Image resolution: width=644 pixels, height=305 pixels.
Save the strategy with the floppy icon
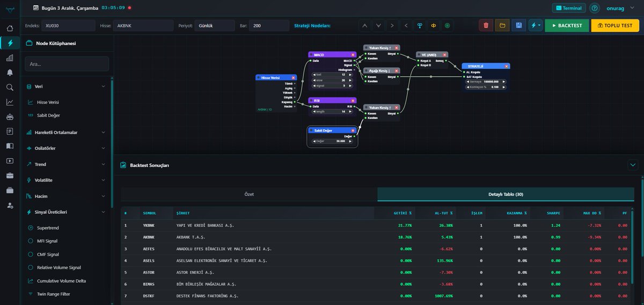(518, 25)
